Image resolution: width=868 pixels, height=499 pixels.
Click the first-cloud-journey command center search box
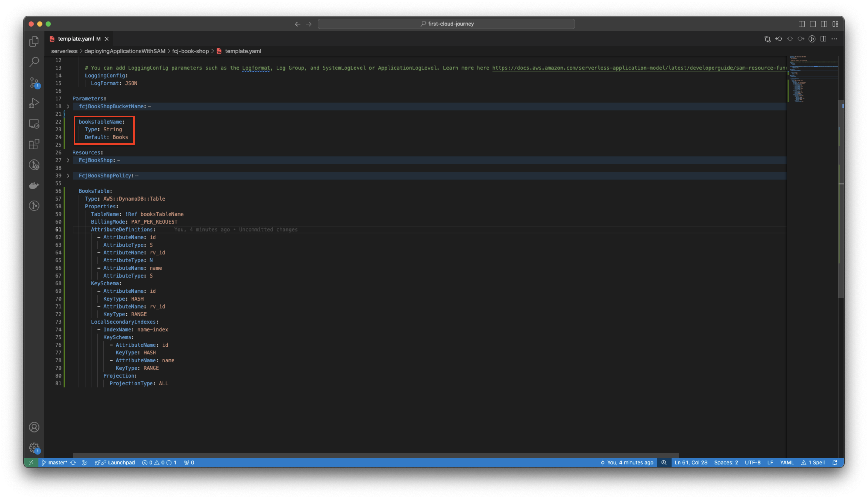pos(446,24)
